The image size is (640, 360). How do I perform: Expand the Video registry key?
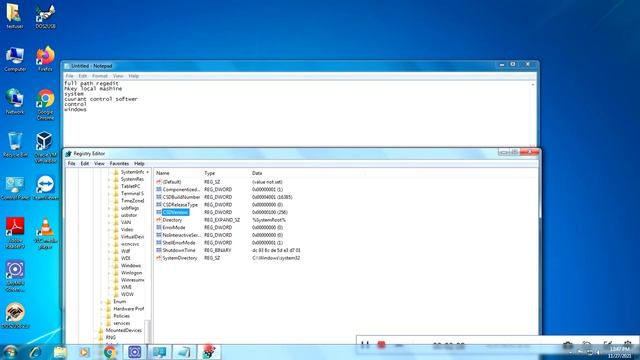(109, 230)
